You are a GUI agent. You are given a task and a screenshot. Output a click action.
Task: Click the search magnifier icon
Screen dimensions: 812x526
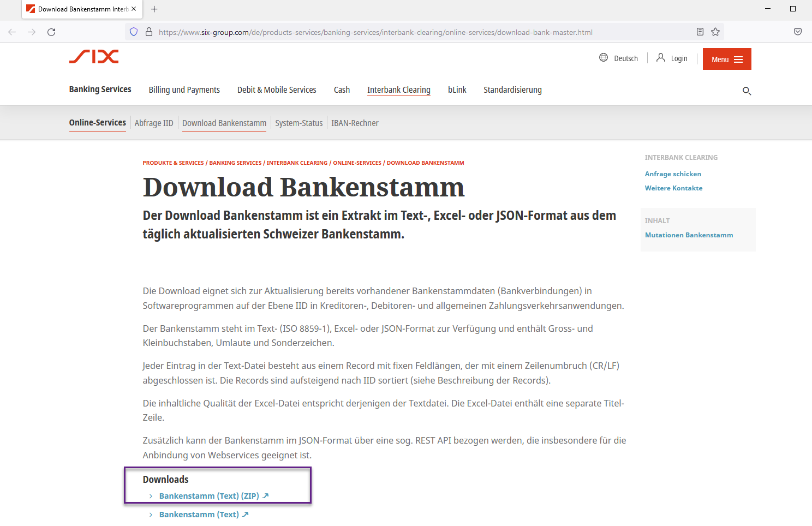[x=747, y=91]
